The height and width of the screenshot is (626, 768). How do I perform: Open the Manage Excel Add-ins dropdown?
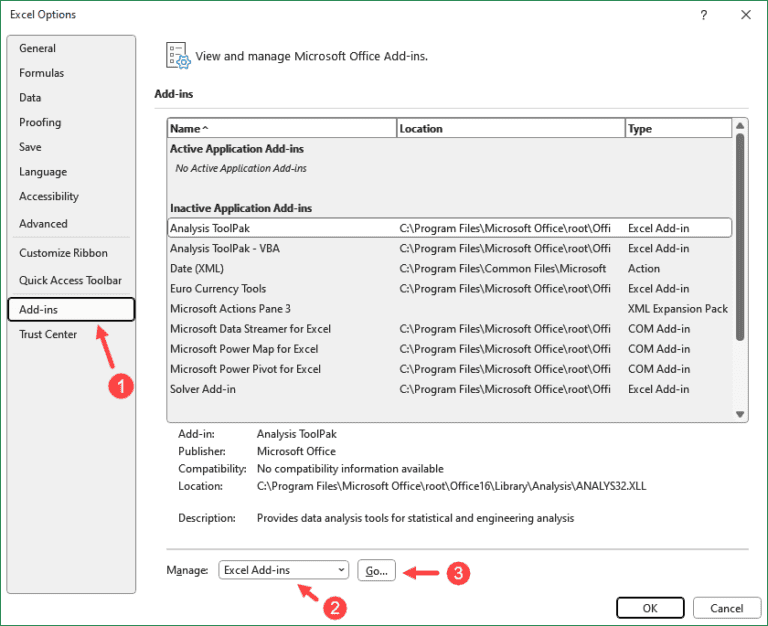[284, 570]
